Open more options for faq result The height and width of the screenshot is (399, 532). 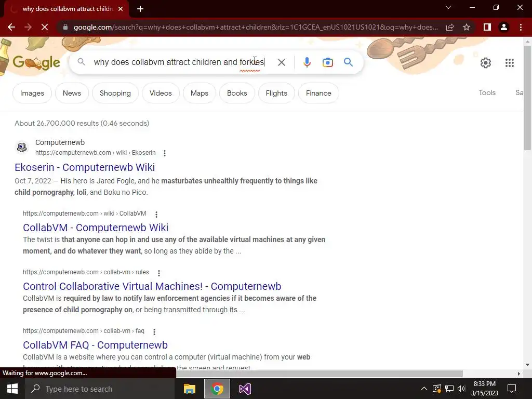tap(154, 332)
